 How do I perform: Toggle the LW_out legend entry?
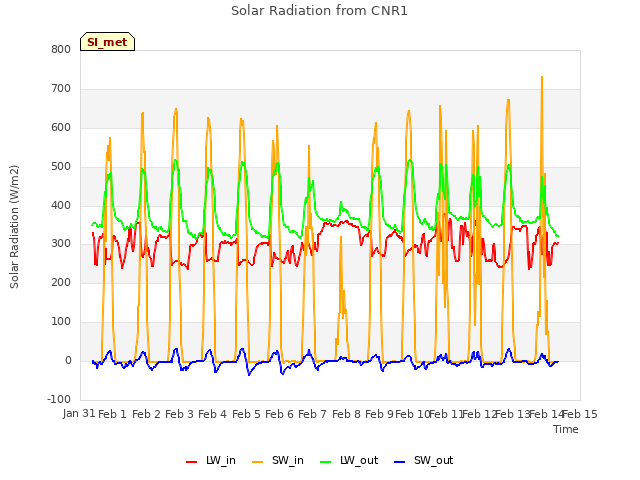[349, 460]
